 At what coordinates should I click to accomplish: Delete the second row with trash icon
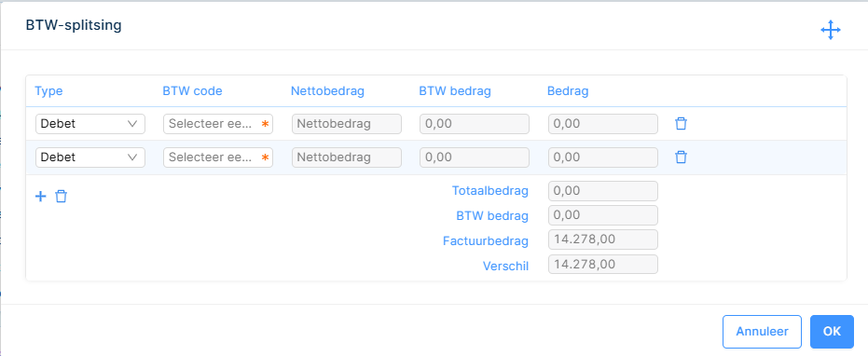pos(682,157)
